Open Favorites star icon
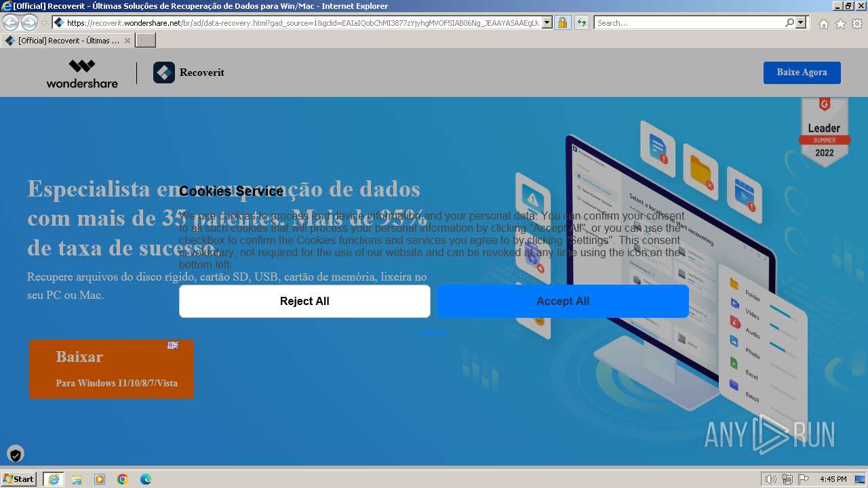 [x=840, y=24]
